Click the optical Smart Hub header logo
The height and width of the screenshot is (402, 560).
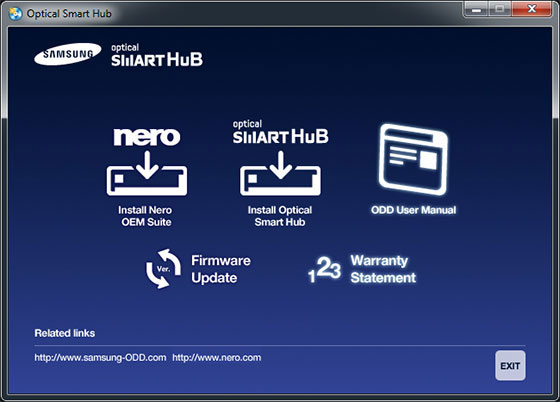point(157,55)
